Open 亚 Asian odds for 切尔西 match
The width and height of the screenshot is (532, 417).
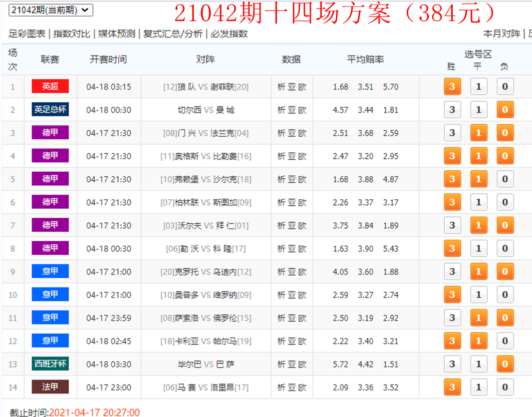tap(292, 110)
